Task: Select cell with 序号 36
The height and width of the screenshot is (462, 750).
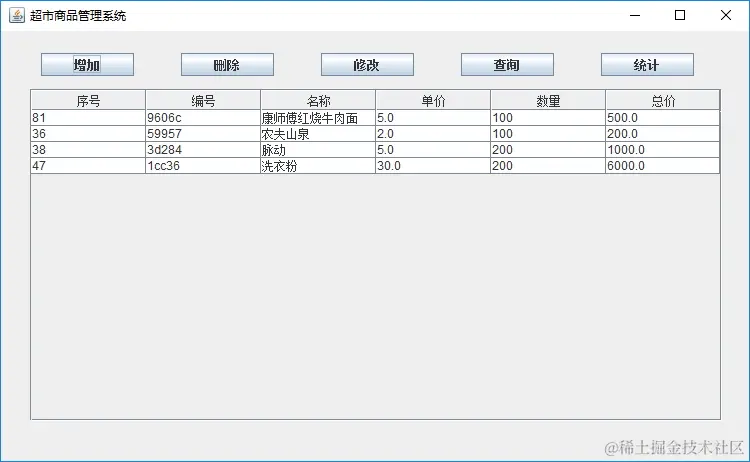Action: pyautogui.click(x=88, y=134)
